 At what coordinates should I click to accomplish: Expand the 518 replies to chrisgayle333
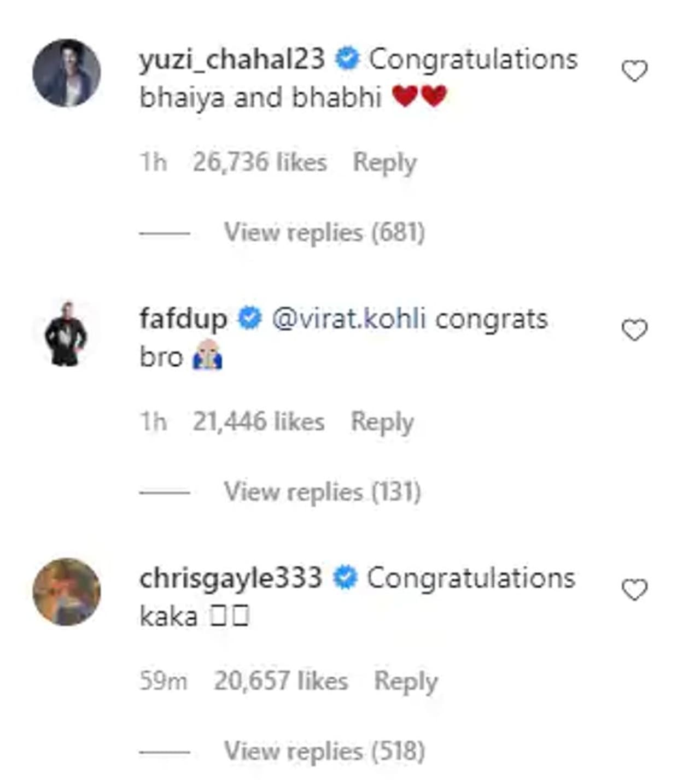click(x=324, y=750)
